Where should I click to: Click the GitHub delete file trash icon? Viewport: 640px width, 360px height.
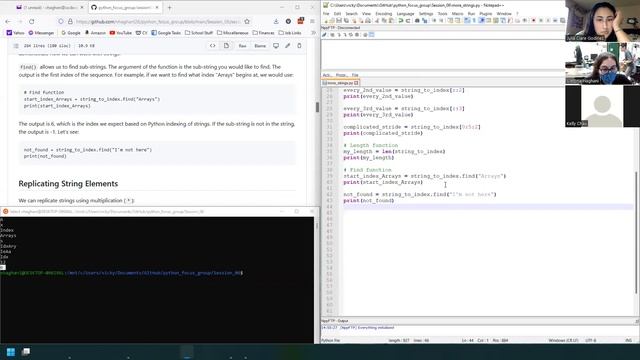pyautogui.click(x=299, y=46)
